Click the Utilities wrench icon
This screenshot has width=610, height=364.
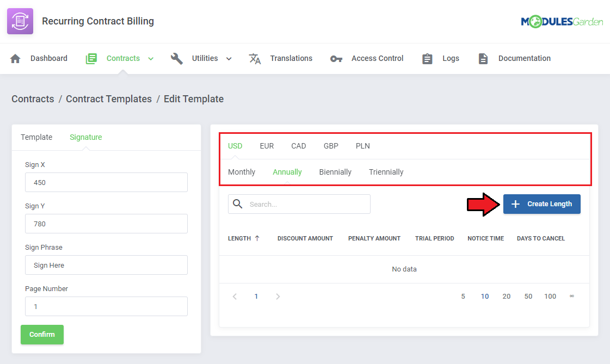[177, 59]
